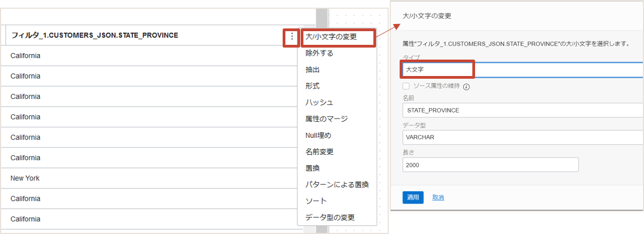Choose 除外する in the context menu
The width and height of the screenshot is (644, 234).
point(319,54)
